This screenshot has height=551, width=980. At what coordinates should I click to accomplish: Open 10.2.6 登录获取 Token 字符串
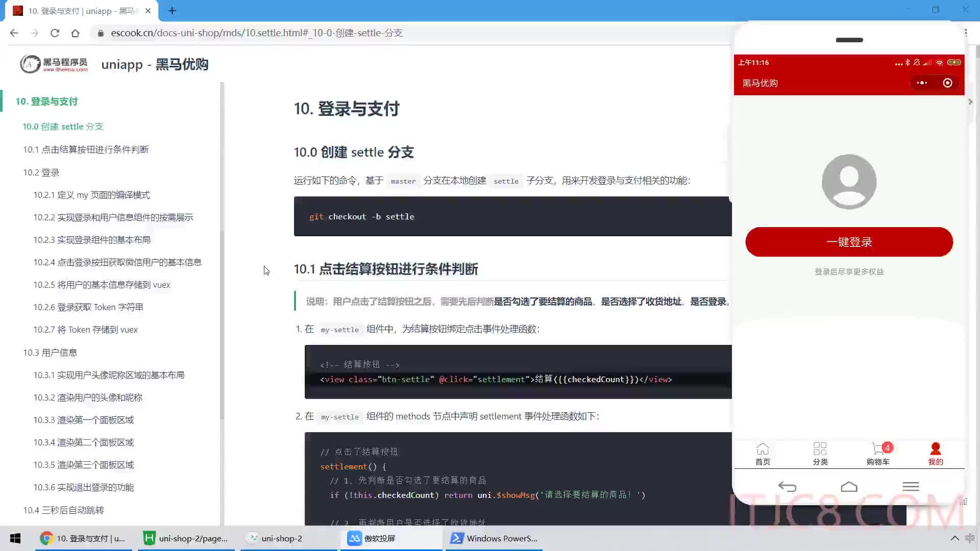[x=88, y=307]
